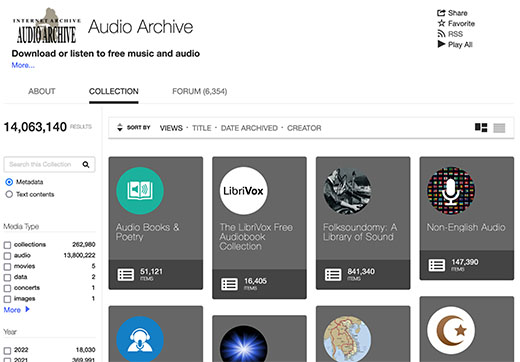Screen dimensions: 520x362
Task: Click the Audio Archive heading
Action: (x=141, y=27)
